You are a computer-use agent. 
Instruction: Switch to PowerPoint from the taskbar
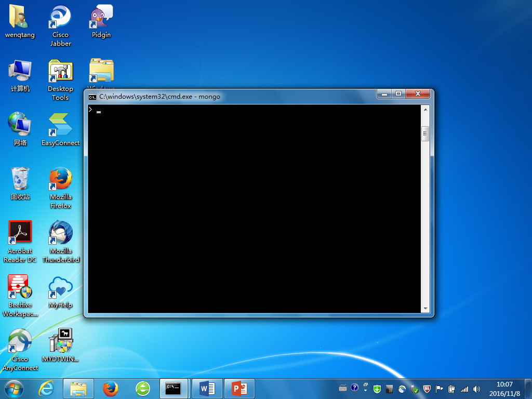click(239, 389)
